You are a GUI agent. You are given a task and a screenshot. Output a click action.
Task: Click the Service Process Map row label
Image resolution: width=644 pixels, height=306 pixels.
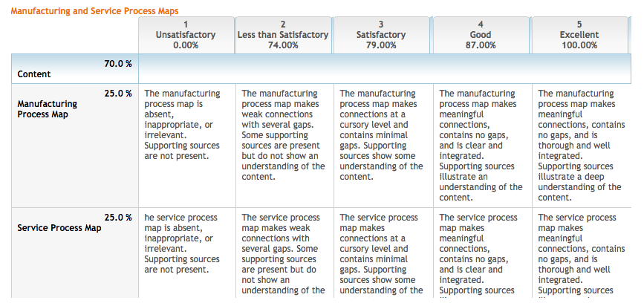(59, 228)
